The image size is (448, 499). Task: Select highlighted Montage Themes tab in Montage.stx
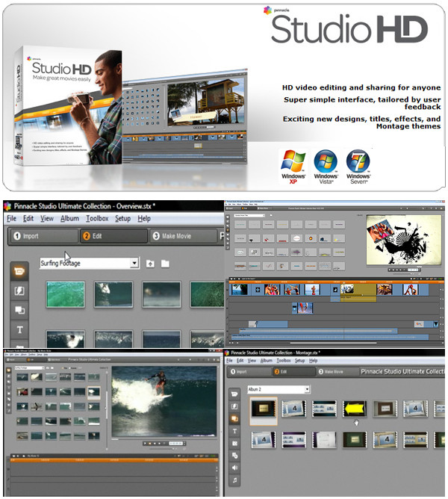click(234, 419)
